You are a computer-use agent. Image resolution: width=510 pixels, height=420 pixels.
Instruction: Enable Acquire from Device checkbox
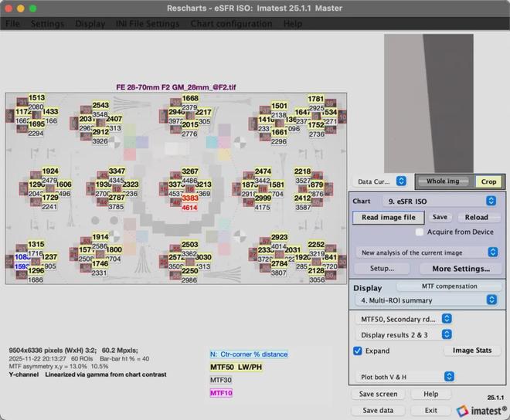point(420,232)
